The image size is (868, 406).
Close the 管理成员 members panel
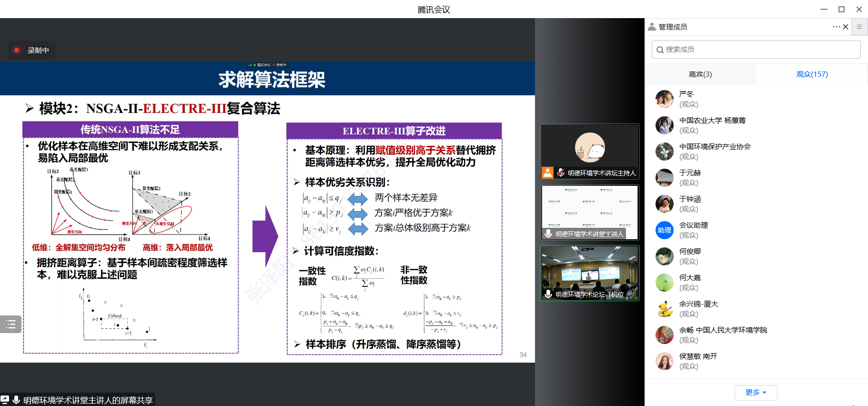(x=846, y=27)
